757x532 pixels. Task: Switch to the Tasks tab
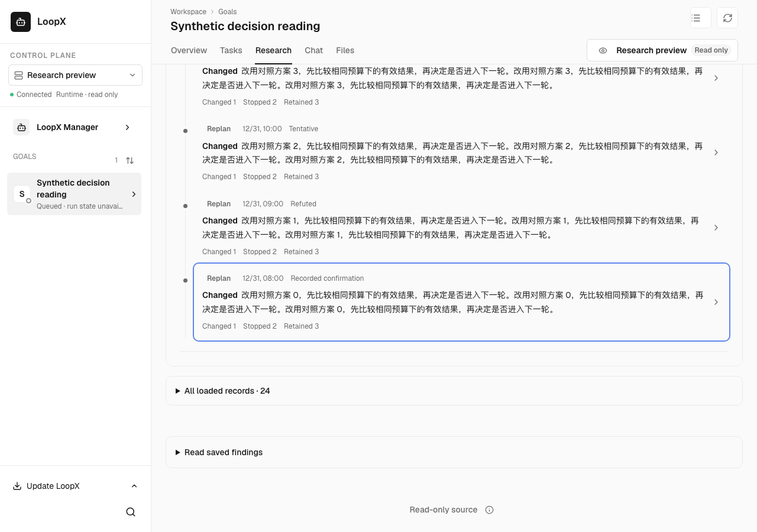231,50
